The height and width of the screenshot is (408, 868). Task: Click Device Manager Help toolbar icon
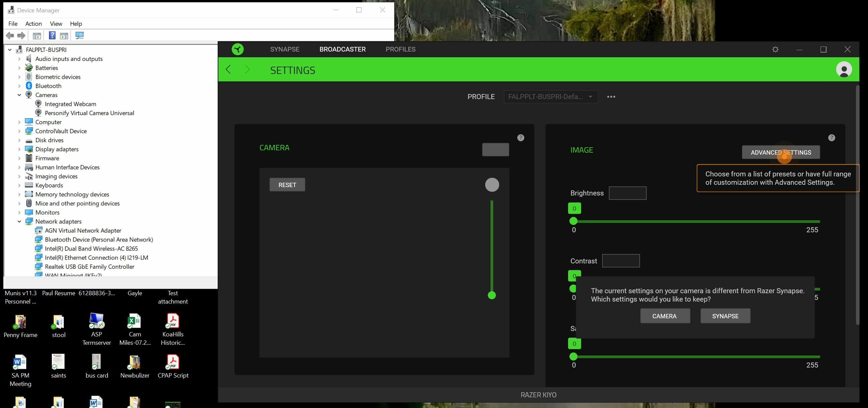52,35
